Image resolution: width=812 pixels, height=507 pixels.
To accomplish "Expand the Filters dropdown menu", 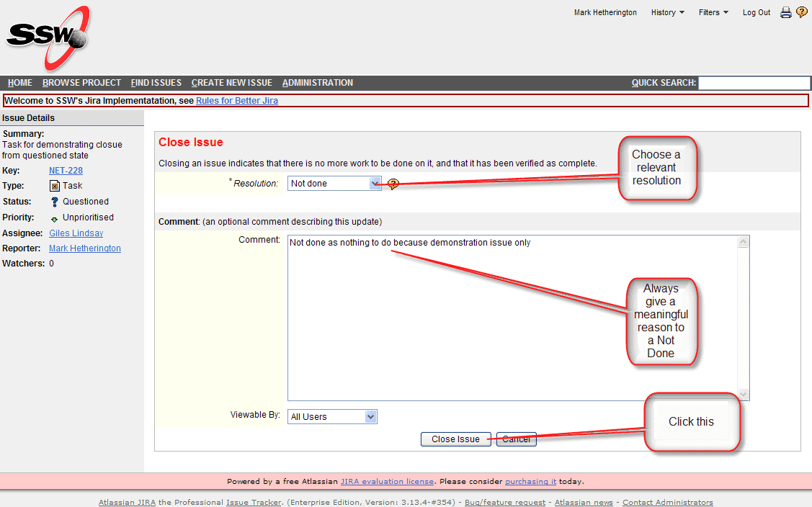I will click(x=713, y=12).
